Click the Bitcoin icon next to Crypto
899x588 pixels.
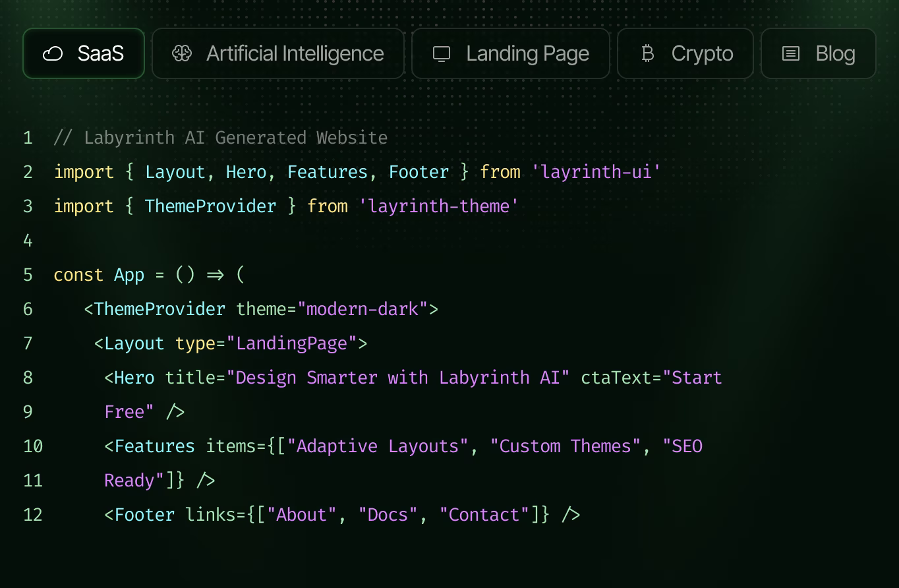648,53
